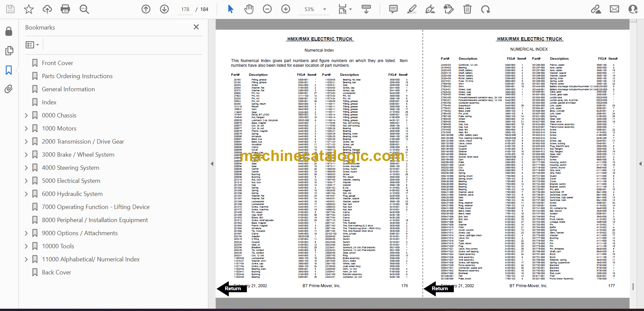Expand the 4000 Steering System bookmark
644x311 pixels.
(26, 168)
